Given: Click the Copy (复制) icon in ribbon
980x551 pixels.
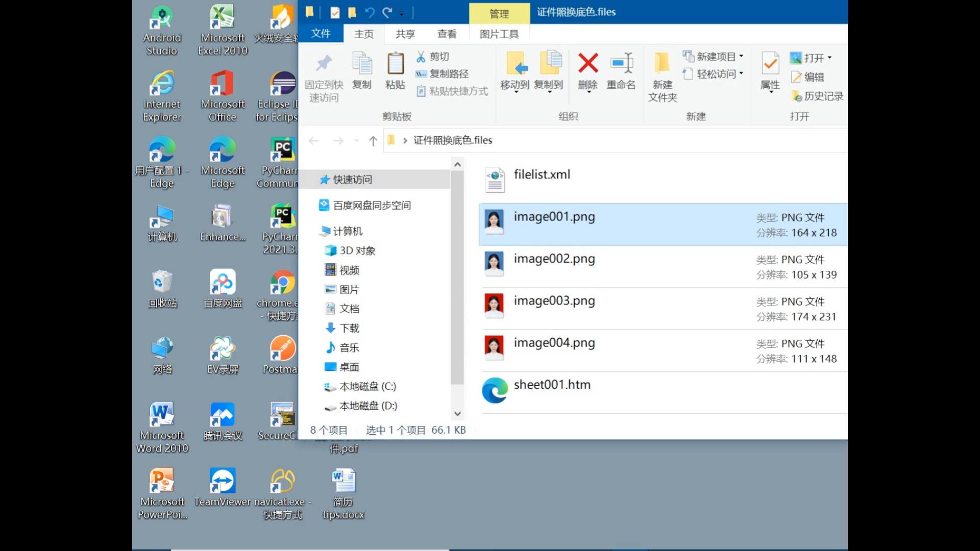Looking at the screenshot, I should click(x=362, y=64).
